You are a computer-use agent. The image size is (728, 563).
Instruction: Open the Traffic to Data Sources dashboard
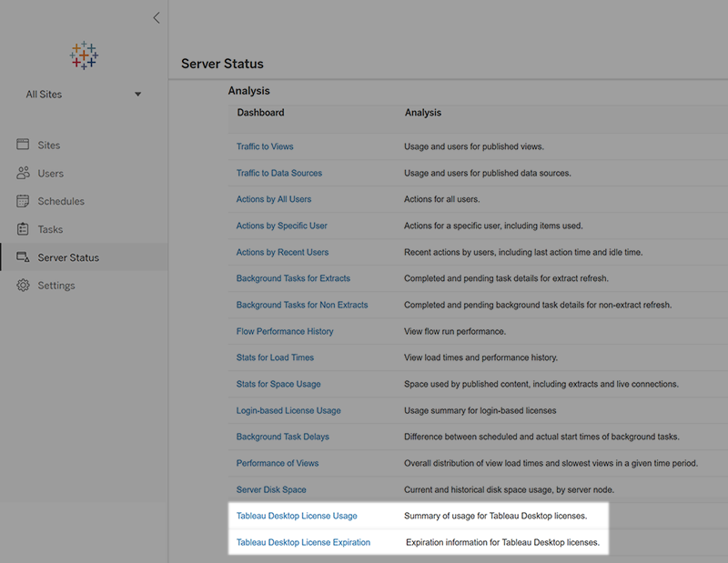[279, 173]
